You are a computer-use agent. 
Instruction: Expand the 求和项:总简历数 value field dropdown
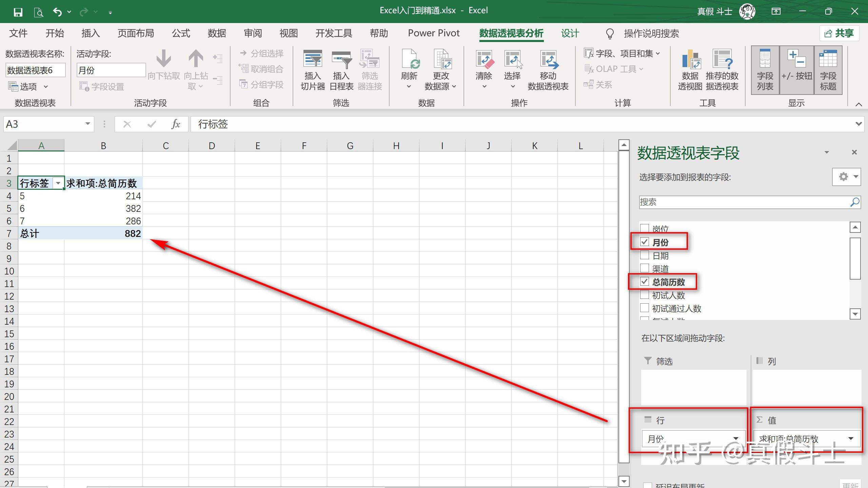[850, 439]
